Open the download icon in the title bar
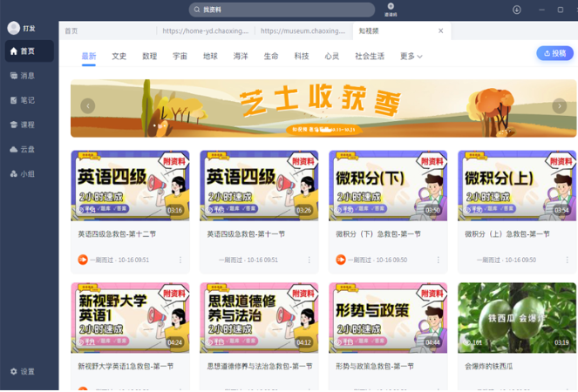This screenshot has height=392, width=578. pyautogui.click(x=517, y=10)
